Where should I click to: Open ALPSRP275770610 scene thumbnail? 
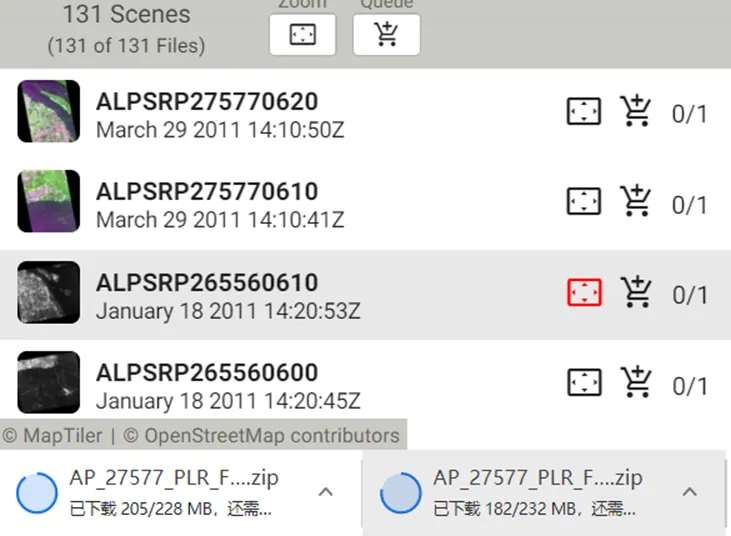(49, 202)
